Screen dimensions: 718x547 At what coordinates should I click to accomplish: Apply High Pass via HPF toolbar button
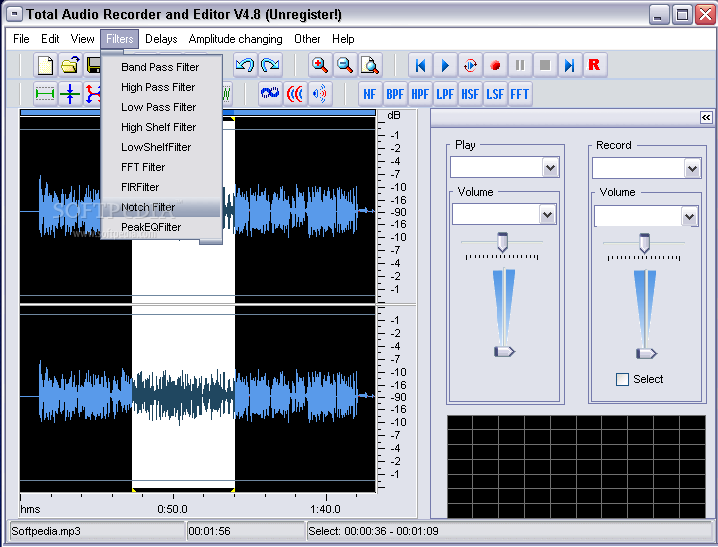(x=420, y=94)
